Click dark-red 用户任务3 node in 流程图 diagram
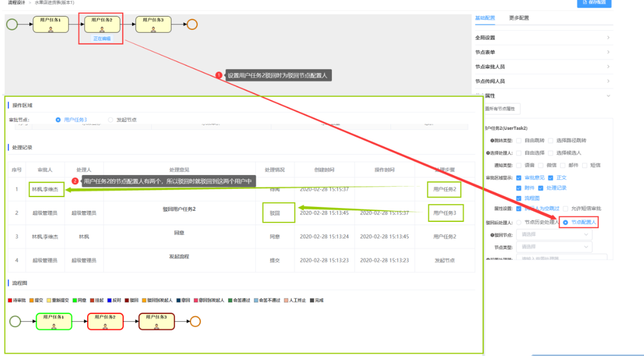 click(x=156, y=321)
